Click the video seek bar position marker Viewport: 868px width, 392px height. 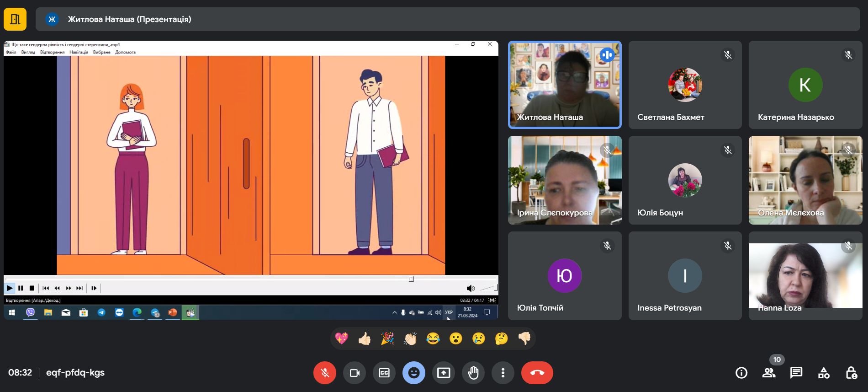[x=411, y=279]
